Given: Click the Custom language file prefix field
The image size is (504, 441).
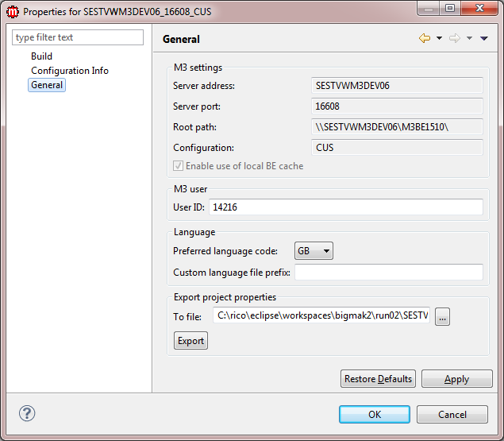Looking at the screenshot, I should coord(388,273).
